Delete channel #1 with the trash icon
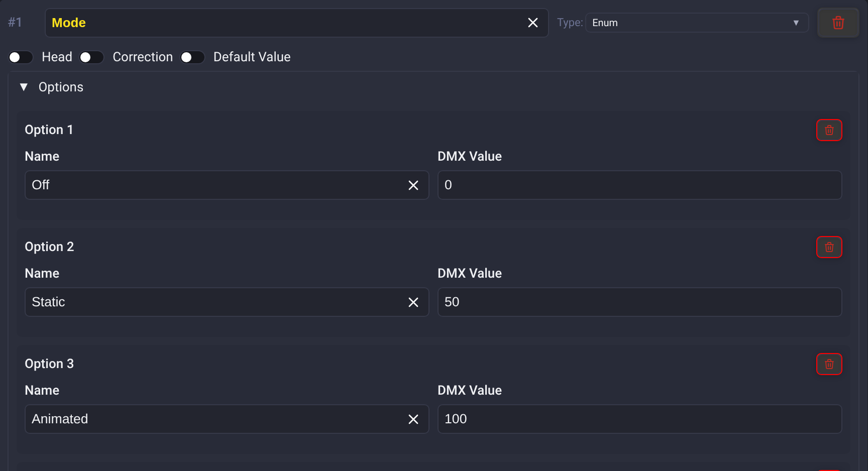The image size is (868, 471). 838,23
